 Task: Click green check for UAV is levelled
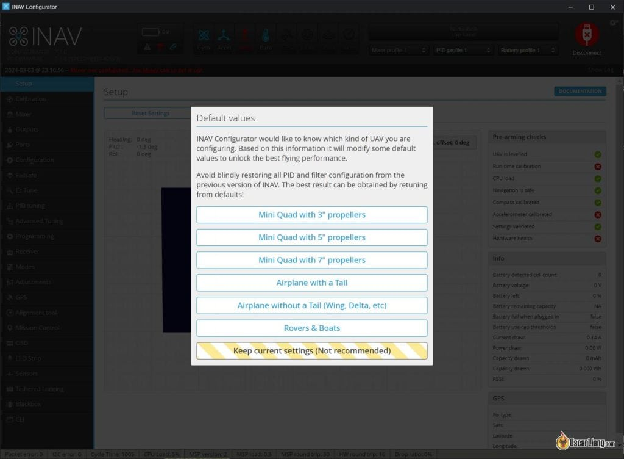598,154
